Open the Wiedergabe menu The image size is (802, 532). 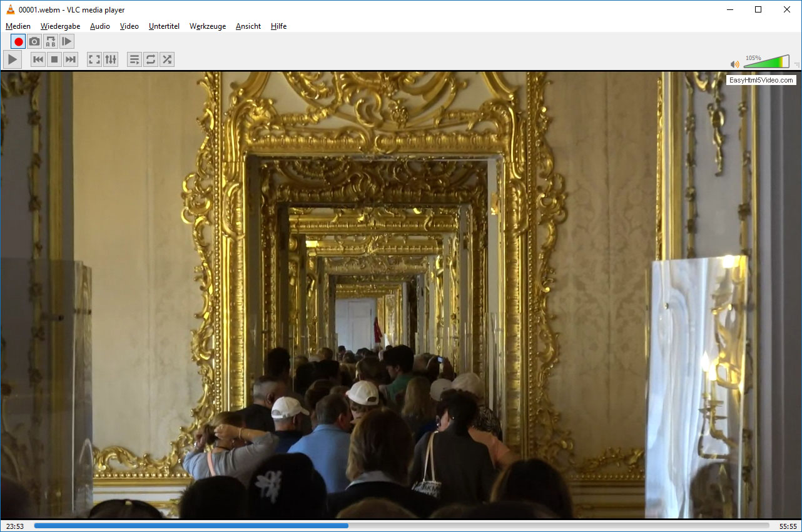(60, 26)
